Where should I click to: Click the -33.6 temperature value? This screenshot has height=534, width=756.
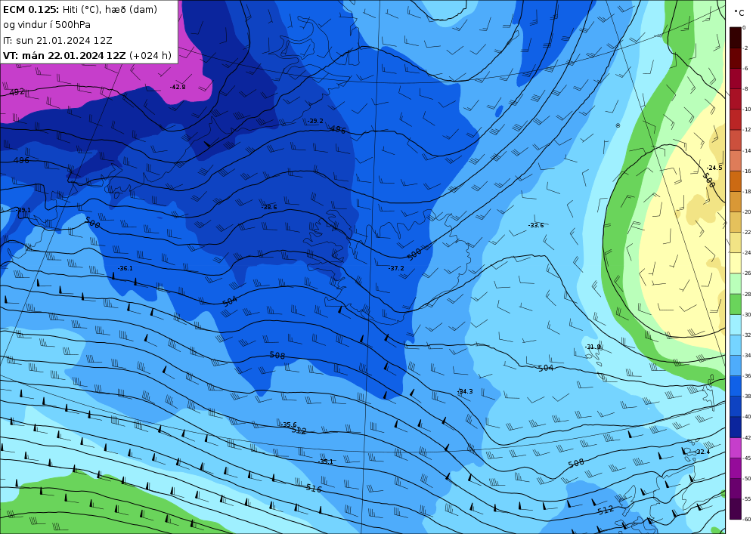536,225
